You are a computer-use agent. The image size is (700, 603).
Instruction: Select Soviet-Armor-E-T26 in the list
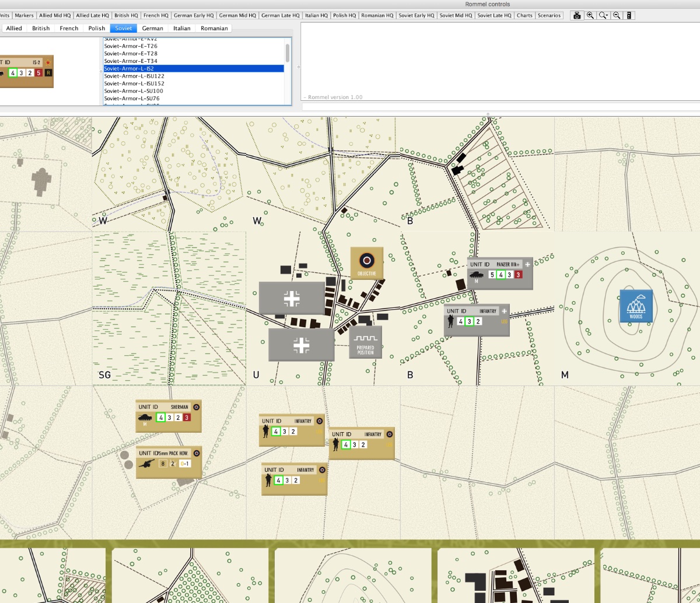[194, 45]
